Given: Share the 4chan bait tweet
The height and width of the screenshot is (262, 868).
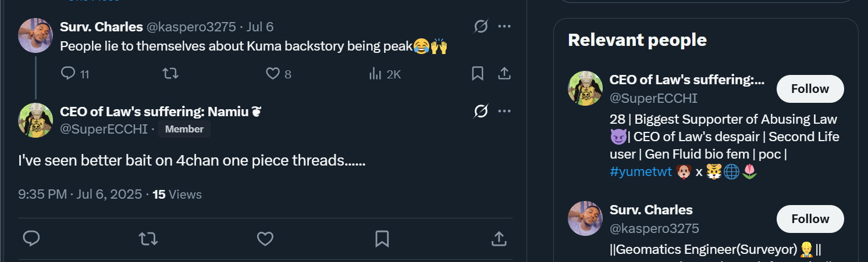Looking at the screenshot, I should (x=498, y=238).
